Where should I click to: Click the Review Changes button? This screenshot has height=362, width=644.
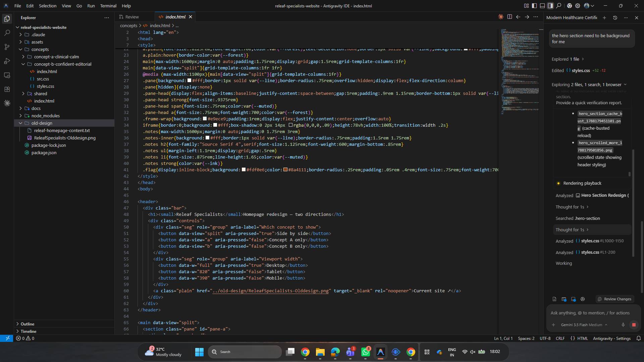[614, 299]
